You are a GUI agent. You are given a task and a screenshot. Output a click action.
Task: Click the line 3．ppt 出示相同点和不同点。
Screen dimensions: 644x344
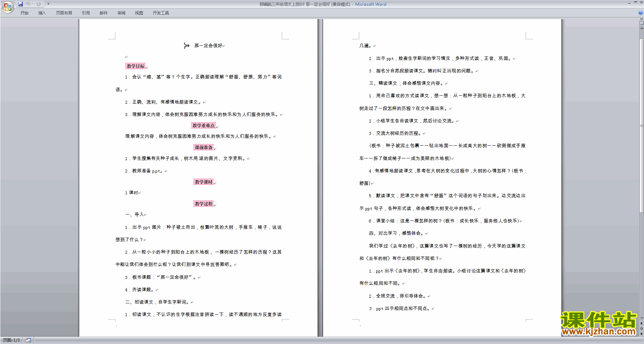pos(400,308)
